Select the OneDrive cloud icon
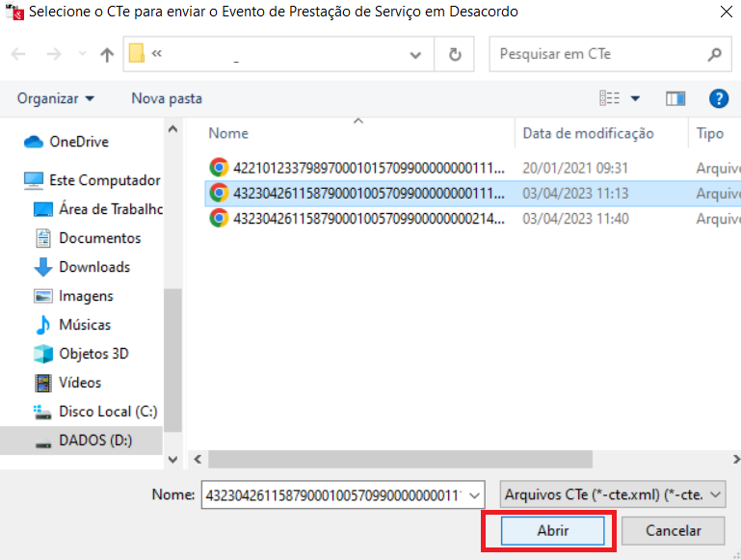This screenshot has height=560, width=741. (35, 142)
